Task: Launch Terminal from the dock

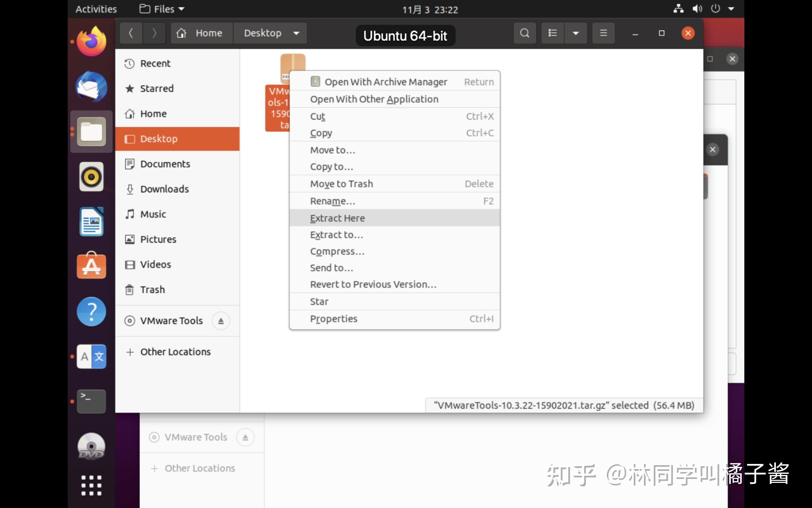Action: tap(91, 401)
